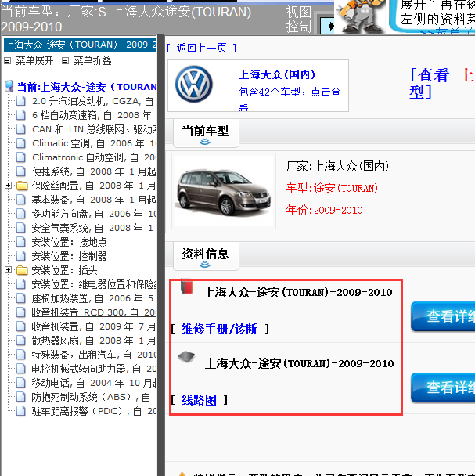Open the 线路图 link
Viewport: 475px width, 476px height.
pos(199,400)
